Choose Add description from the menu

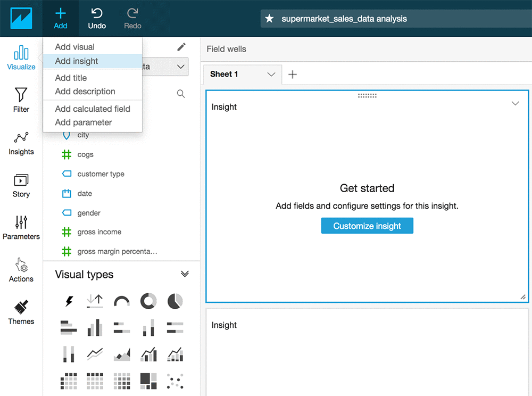coord(92,91)
